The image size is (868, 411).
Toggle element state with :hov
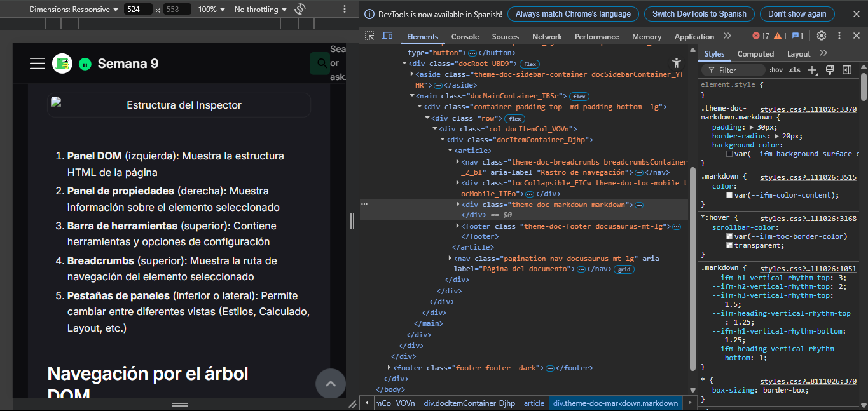[776, 70]
